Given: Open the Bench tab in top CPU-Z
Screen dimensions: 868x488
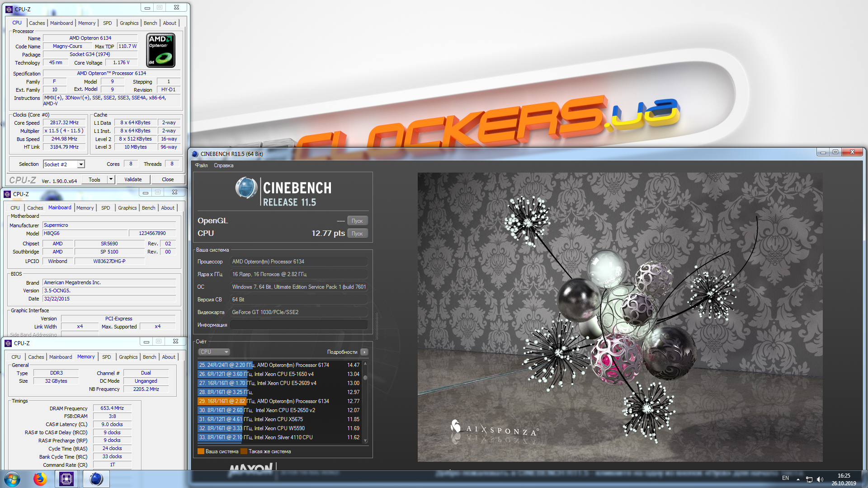Looking at the screenshot, I should (x=150, y=23).
